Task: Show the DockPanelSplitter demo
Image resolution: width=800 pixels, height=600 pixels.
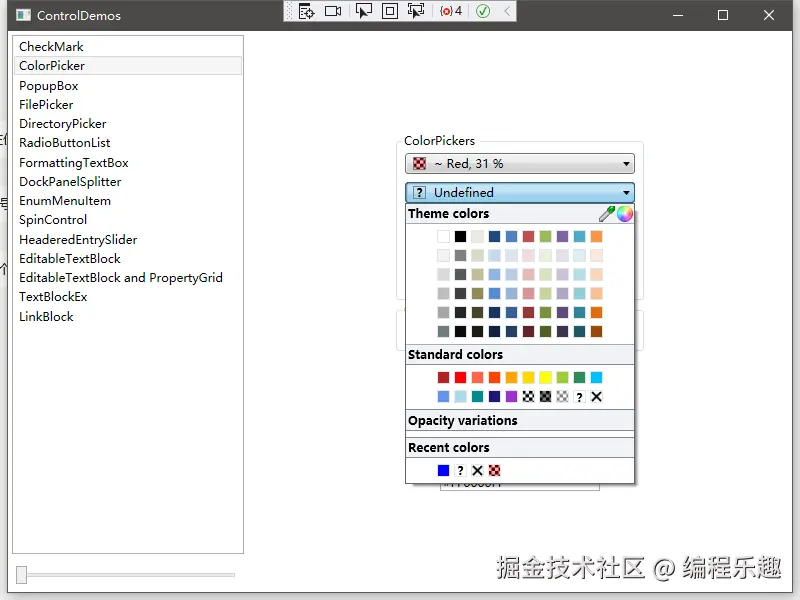Action: [x=128, y=182]
